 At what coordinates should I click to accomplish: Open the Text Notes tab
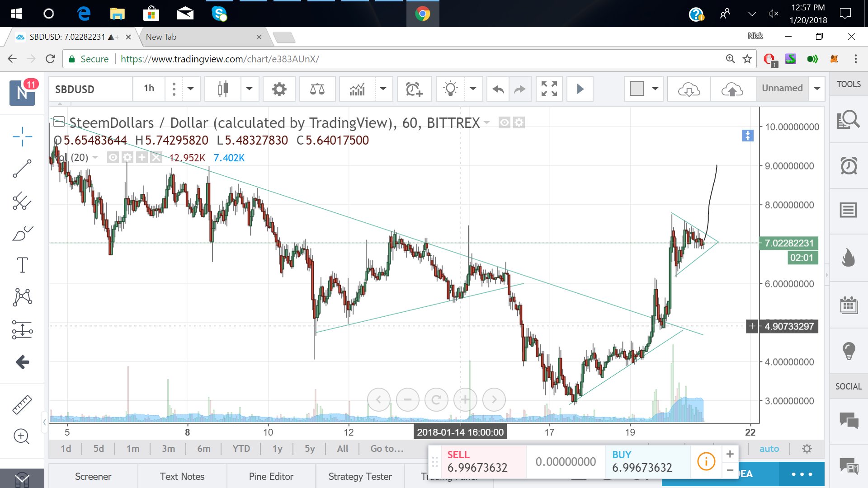pos(182,476)
